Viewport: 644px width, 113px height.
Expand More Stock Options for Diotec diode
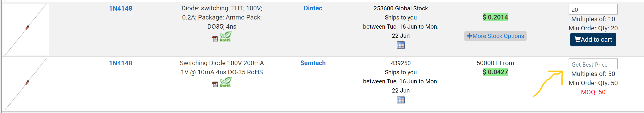tap(495, 36)
